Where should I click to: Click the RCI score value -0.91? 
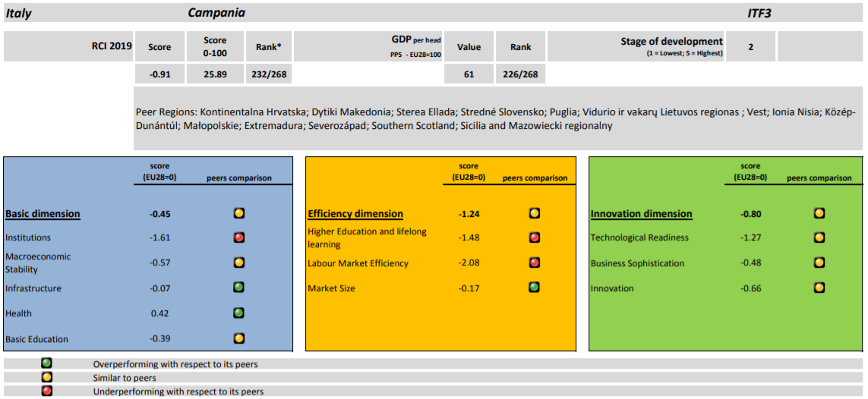159,74
